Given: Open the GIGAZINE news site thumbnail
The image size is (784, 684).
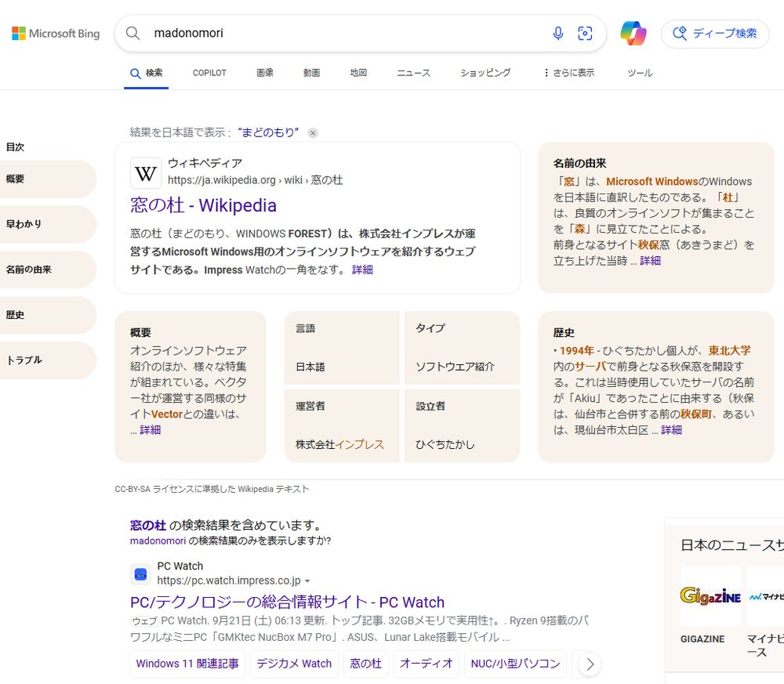Looking at the screenshot, I should [710, 596].
